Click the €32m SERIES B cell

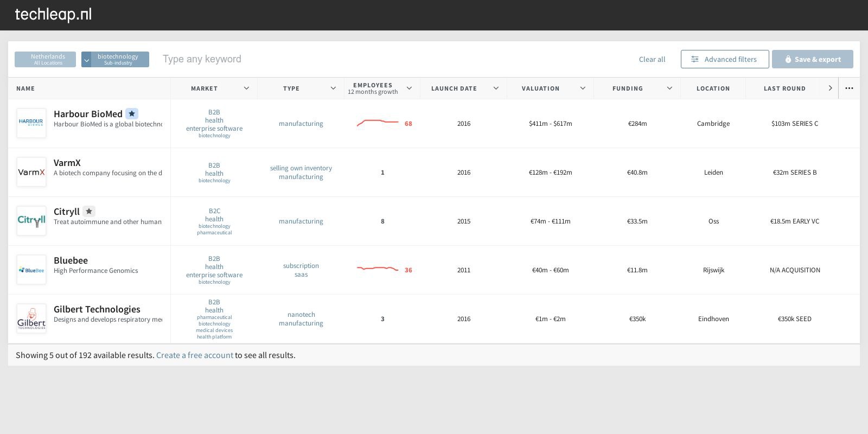tap(795, 173)
